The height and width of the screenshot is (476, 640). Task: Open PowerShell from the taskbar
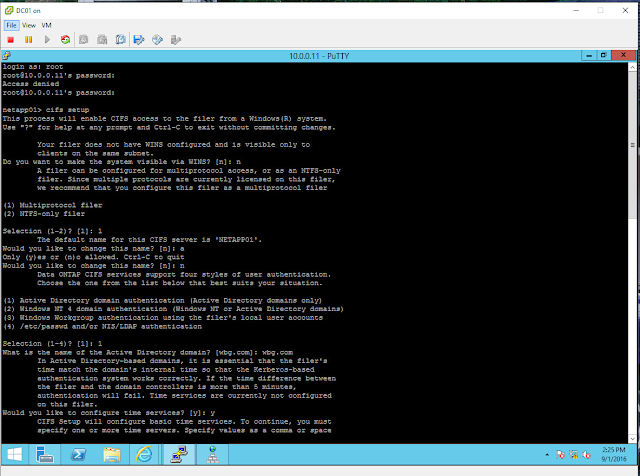tap(78, 454)
